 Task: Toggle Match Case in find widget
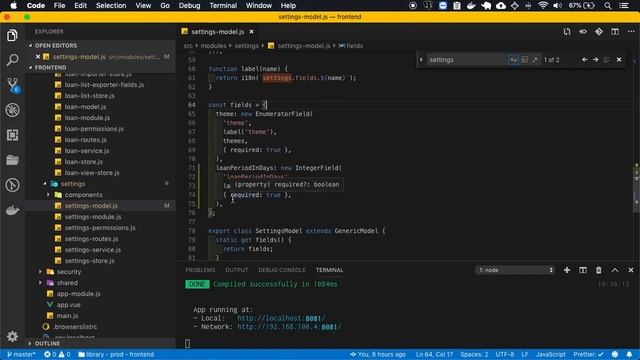513,60
